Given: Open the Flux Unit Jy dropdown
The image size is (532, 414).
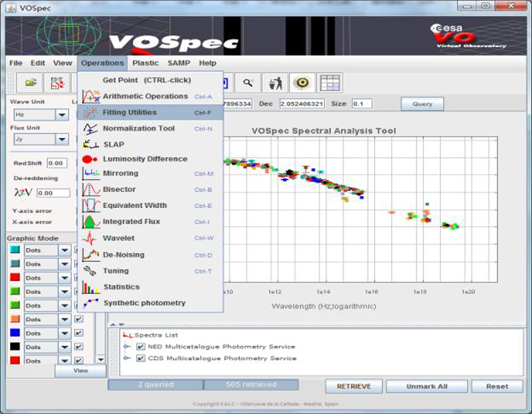Looking at the screenshot, I should pyautogui.click(x=62, y=139).
